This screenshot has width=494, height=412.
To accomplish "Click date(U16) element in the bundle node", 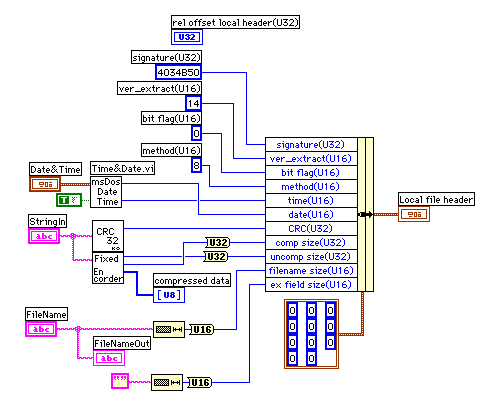I will coord(311,215).
